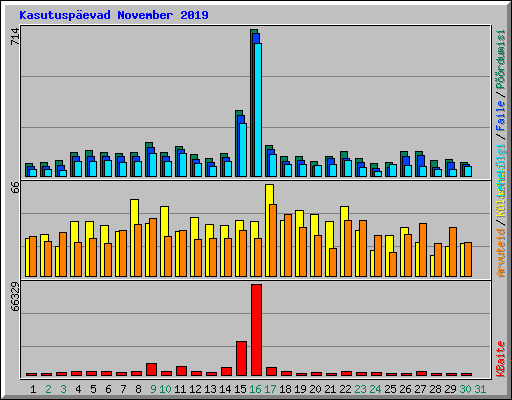
Task: Click the top axis value "714"
Action: (x=15, y=37)
